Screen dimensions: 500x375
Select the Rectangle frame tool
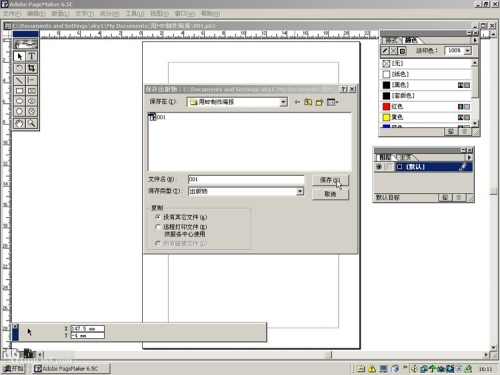tap(31, 91)
